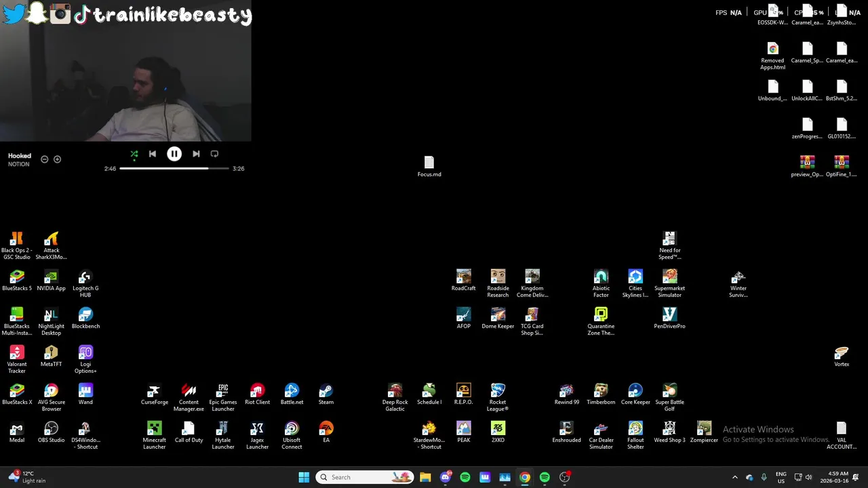This screenshot has height=488, width=868.
Task: Select the Blockbench desktop icon
Action: (x=85, y=318)
